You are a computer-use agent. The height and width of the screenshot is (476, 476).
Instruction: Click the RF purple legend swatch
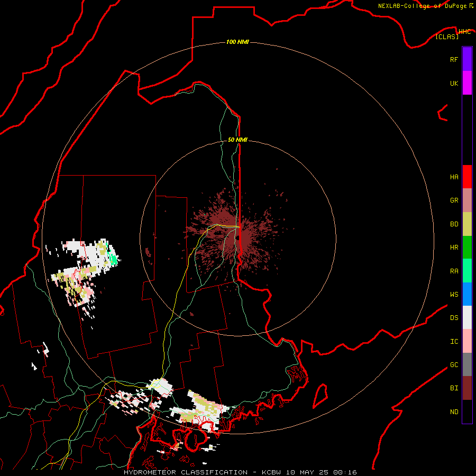pos(467,59)
